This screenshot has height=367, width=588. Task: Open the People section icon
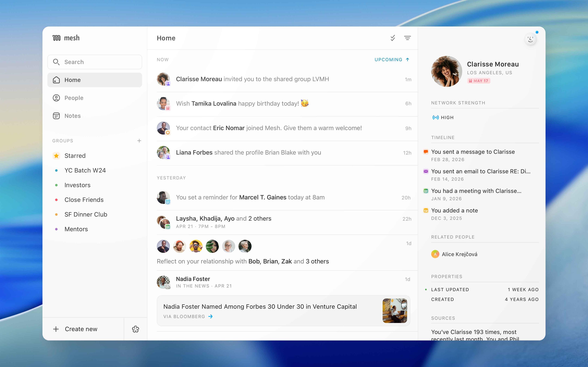56,98
